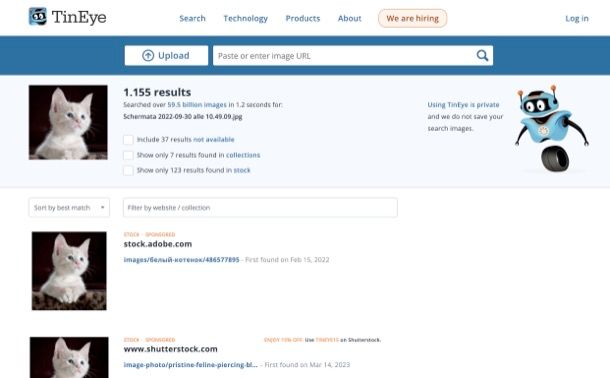Viewport: 610px width, 378px height.
Task: Open the Search menu item
Action: tap(192, 18)
